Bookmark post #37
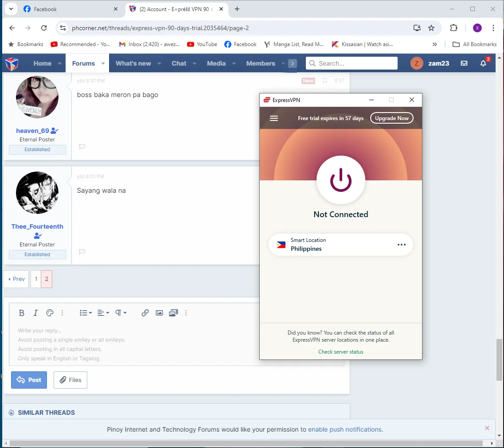 [x=324, y=80]
